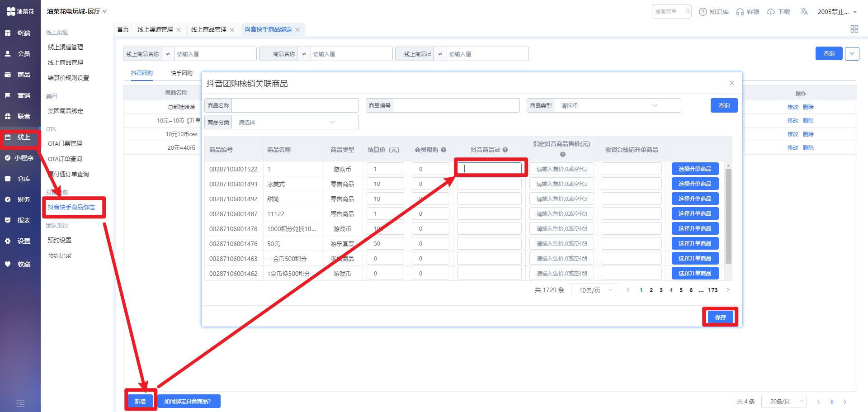Click the help icon beside 抖音商品id
Image resolution: width=868 pixels, height=412 pixels.
coord(505,150)
